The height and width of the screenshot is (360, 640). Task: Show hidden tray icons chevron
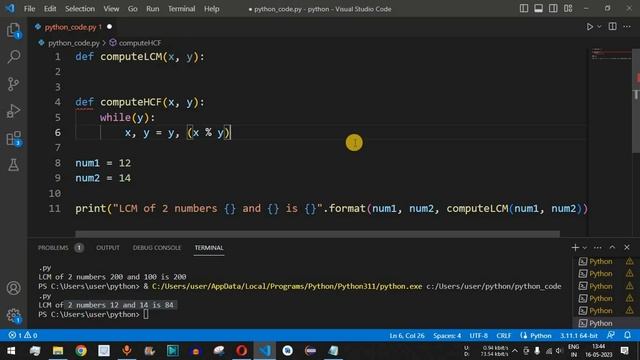click(515, 351)
